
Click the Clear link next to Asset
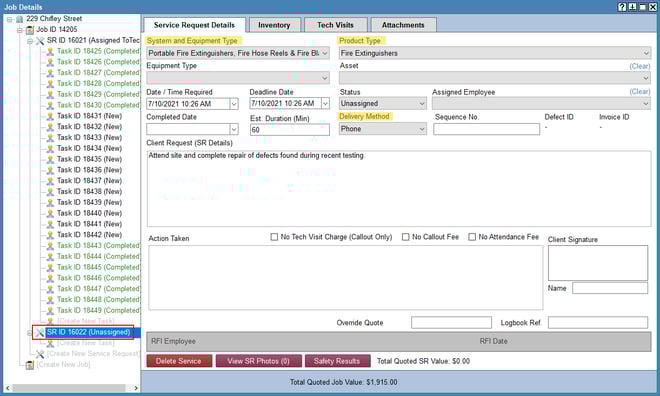[640, 66]
